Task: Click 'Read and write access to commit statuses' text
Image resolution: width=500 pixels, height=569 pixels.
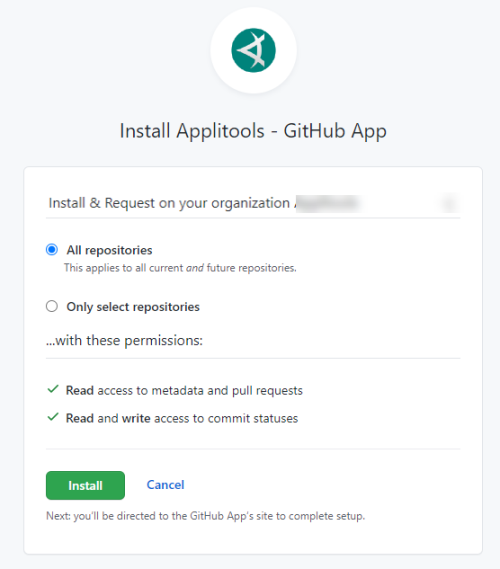Action: [x=182, y=418]
